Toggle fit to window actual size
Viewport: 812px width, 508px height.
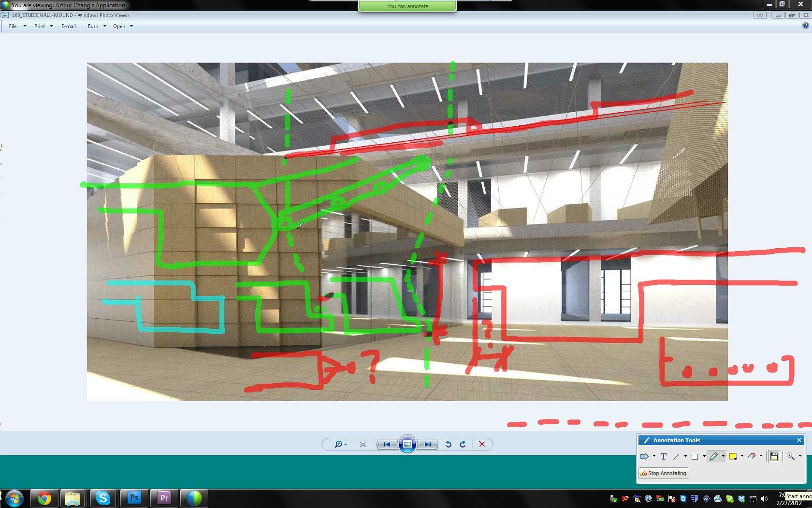(363, 444)
